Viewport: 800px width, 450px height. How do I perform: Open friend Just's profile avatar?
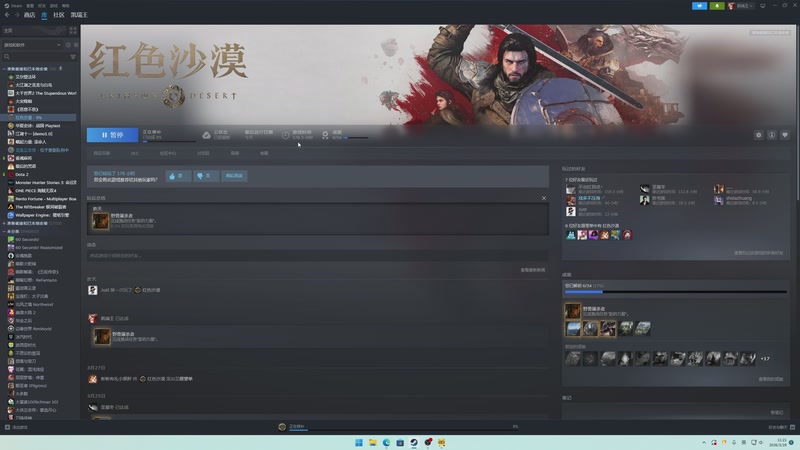click(x=570, y=211)
